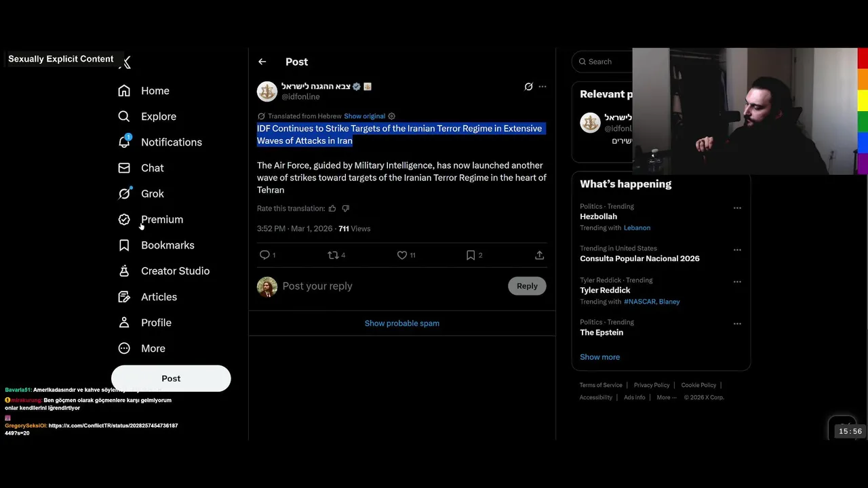Rate translation thumbs down
Viewport: 868px width, 488px height.
pos(346,209)
